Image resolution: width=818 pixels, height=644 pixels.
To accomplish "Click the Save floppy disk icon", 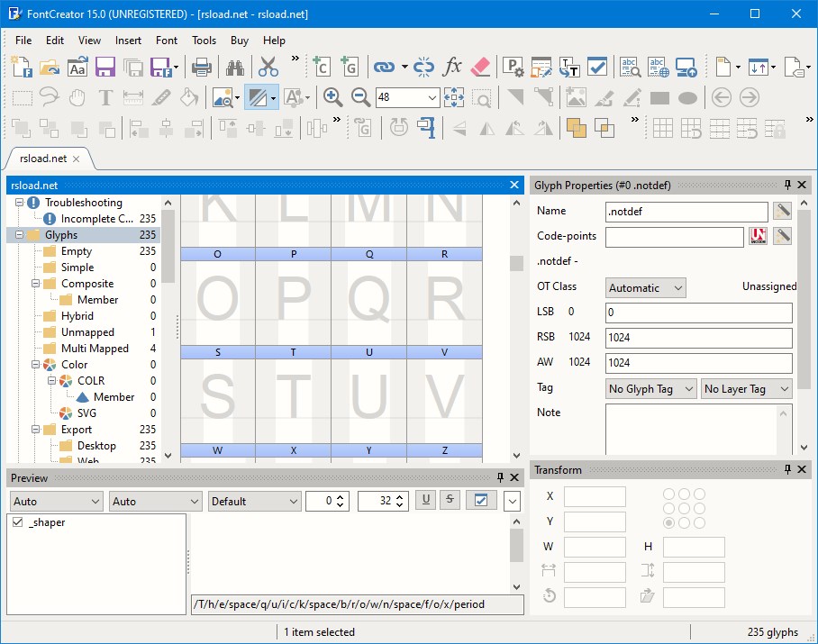I will point(105,67).
